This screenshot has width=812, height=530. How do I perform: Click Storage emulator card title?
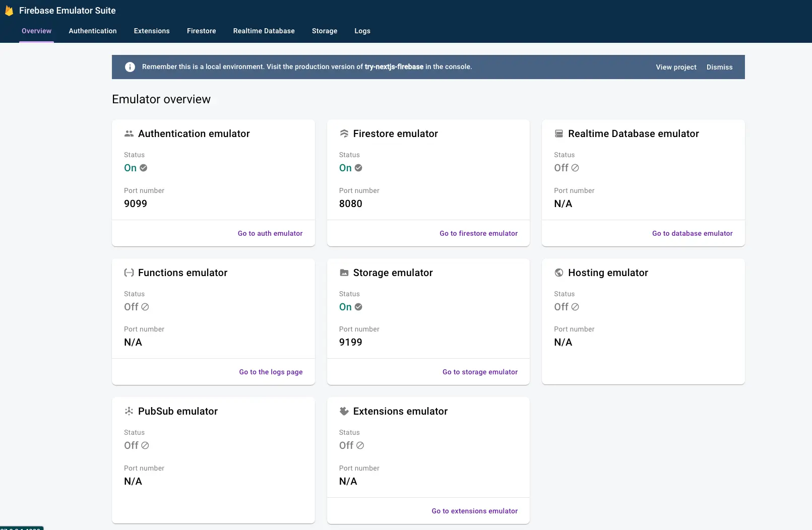tap(393, 273)
